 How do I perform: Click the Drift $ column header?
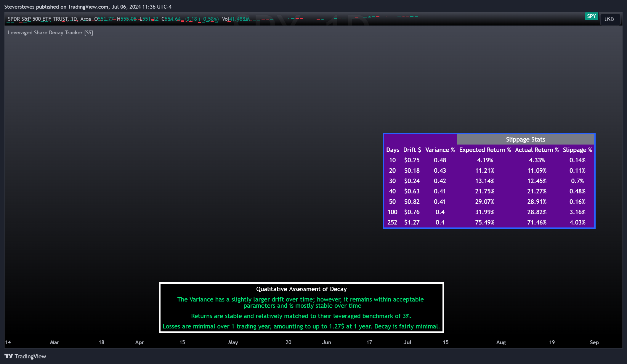tap(412, 150)
